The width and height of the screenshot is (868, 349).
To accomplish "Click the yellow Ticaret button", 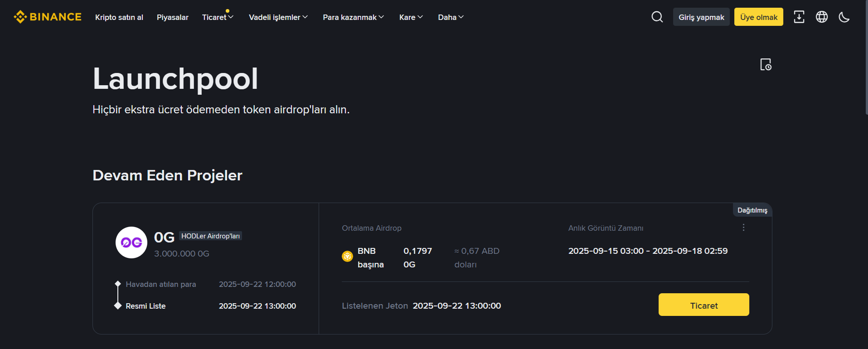I will pyautogui.click(x=704, y=305).
